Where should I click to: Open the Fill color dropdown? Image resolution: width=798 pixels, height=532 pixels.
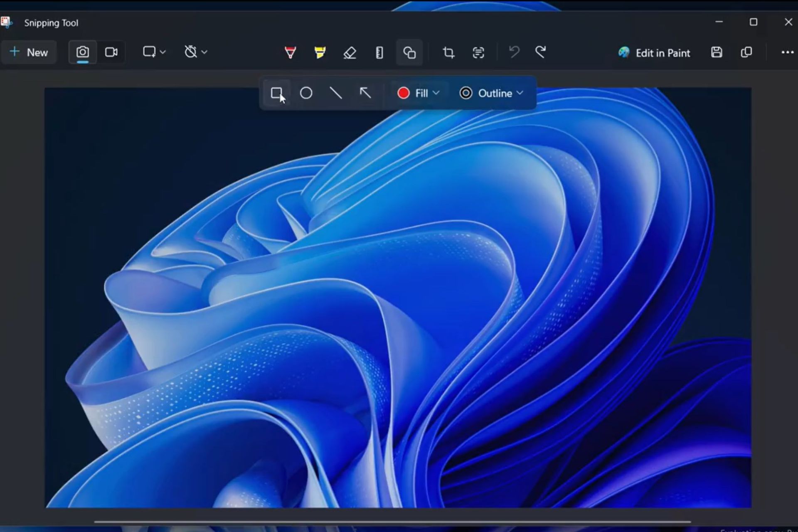coord(418,93)
